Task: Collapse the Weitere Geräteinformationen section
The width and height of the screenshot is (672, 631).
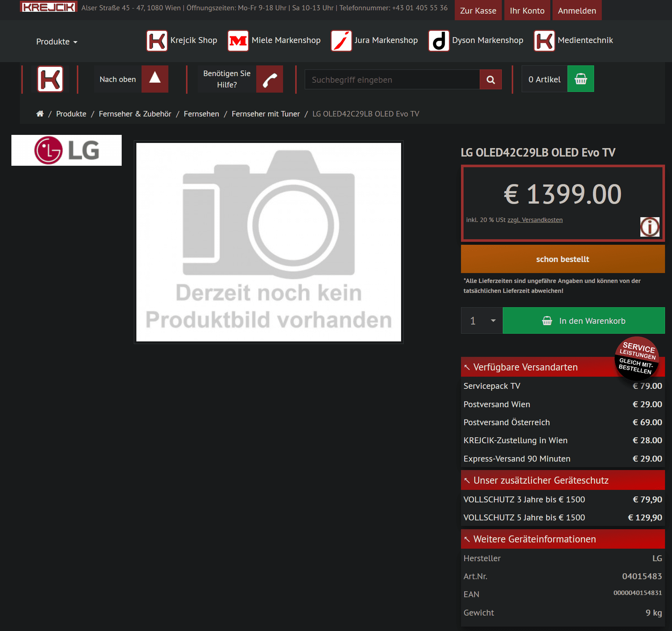Action: (563, 539)
